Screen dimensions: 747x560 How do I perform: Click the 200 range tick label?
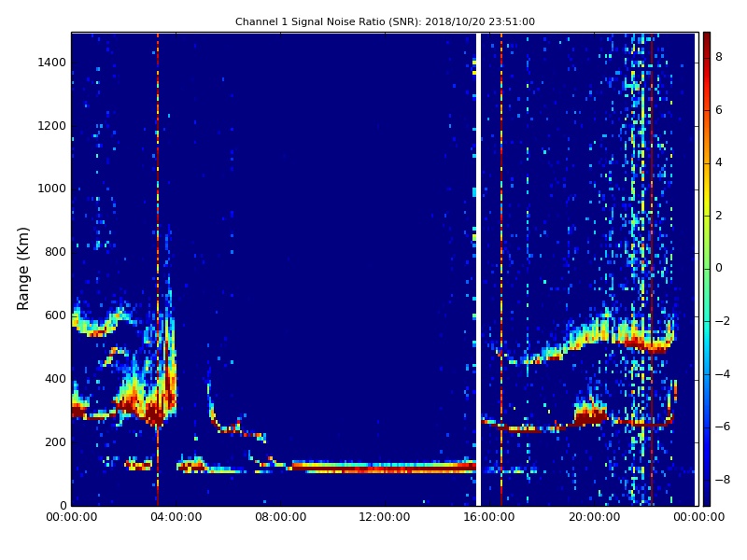pyautogui.click(x=55, y=441)
